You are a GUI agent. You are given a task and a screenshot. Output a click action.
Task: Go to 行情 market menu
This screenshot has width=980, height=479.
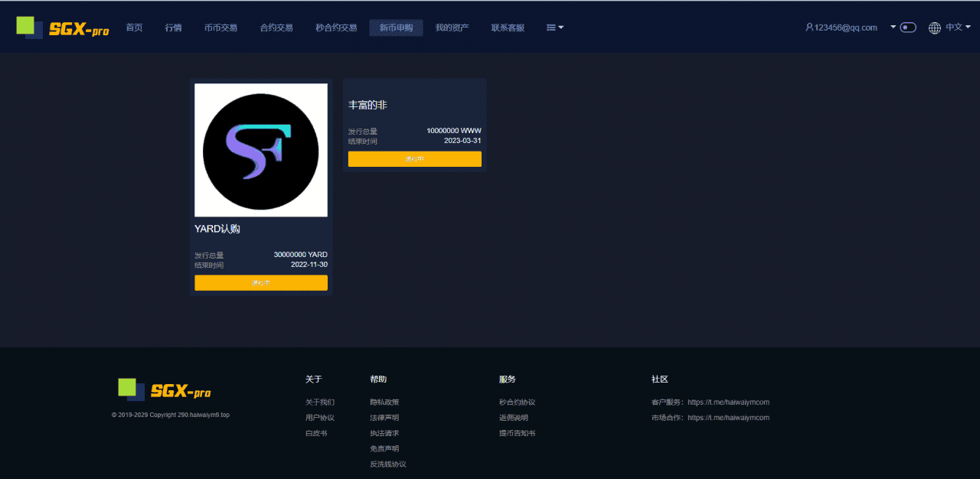pyautogui.click(x=174, y=28)
